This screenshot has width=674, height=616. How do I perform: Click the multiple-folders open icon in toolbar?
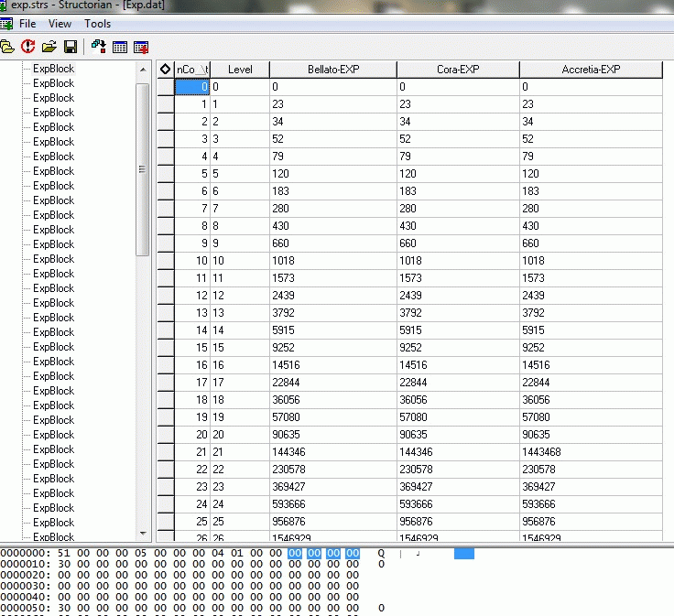pos(7,47)
